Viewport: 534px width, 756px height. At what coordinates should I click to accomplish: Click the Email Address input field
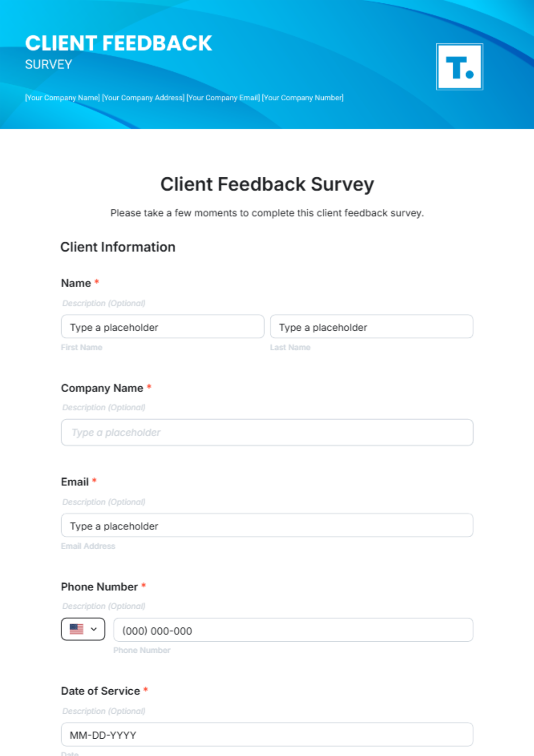[267, 525]
